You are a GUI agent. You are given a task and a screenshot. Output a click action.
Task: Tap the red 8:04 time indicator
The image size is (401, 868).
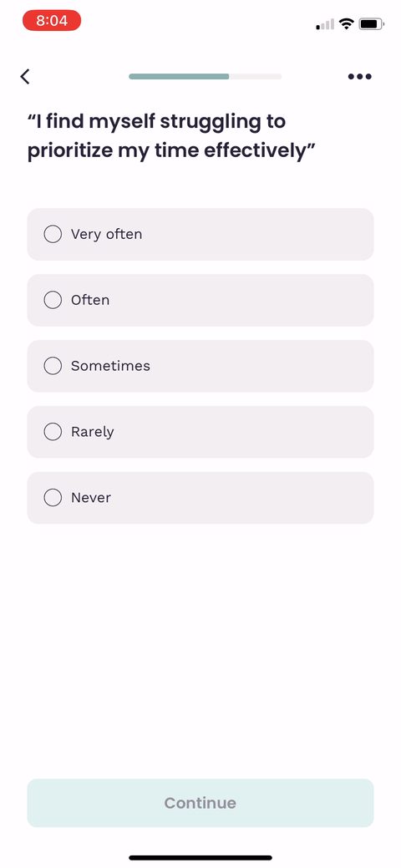(52, 21)
